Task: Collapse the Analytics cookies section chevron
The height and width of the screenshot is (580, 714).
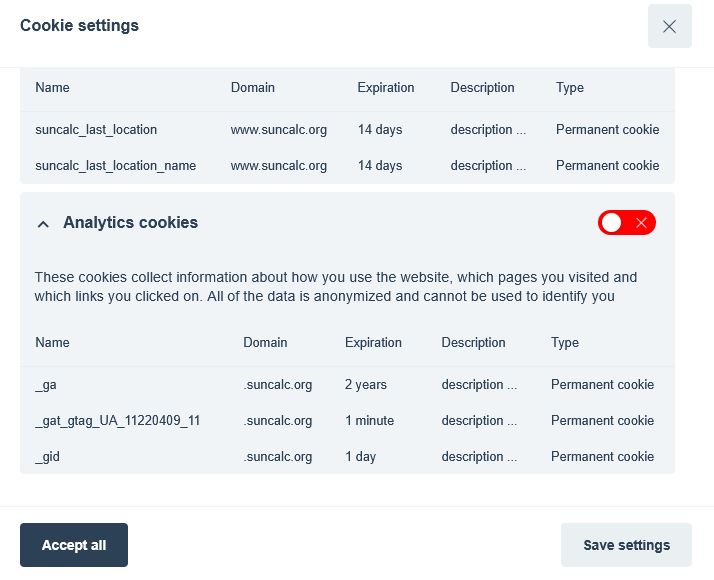Action: [x=43, y=224]
